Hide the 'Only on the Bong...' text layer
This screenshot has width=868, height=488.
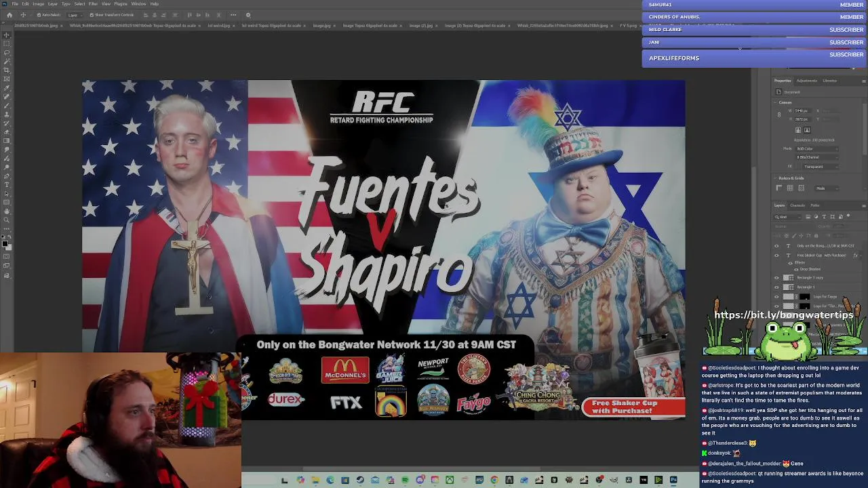776,245
